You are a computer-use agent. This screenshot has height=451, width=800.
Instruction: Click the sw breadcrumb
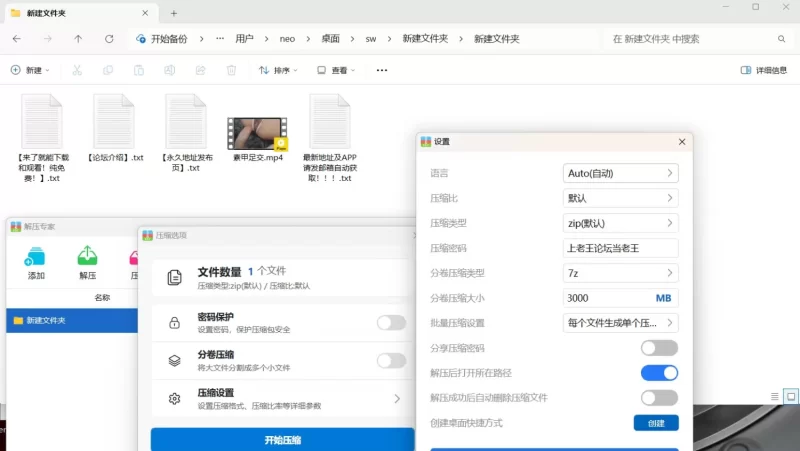pos(371,39)
